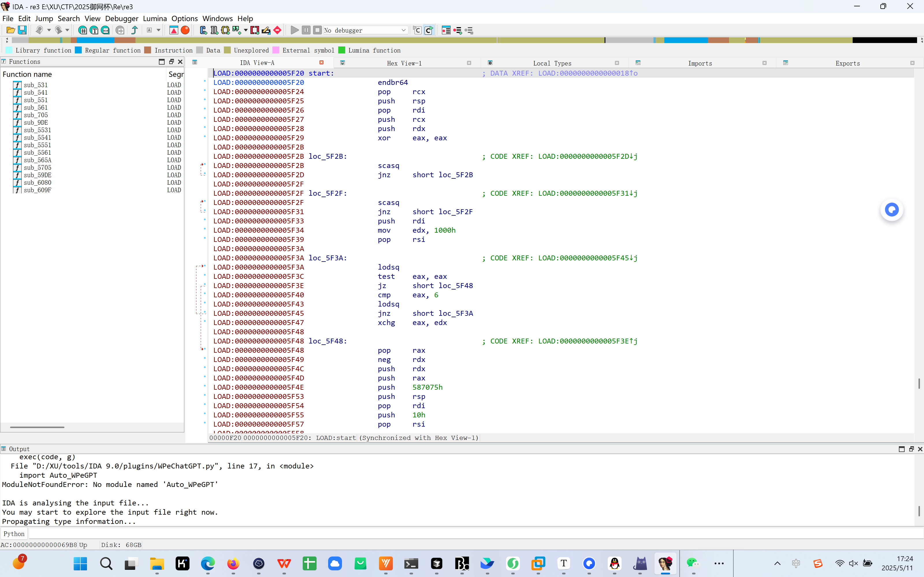Open WeChat from the taskbar
This screenshot has height=577, width=924.
692,563
